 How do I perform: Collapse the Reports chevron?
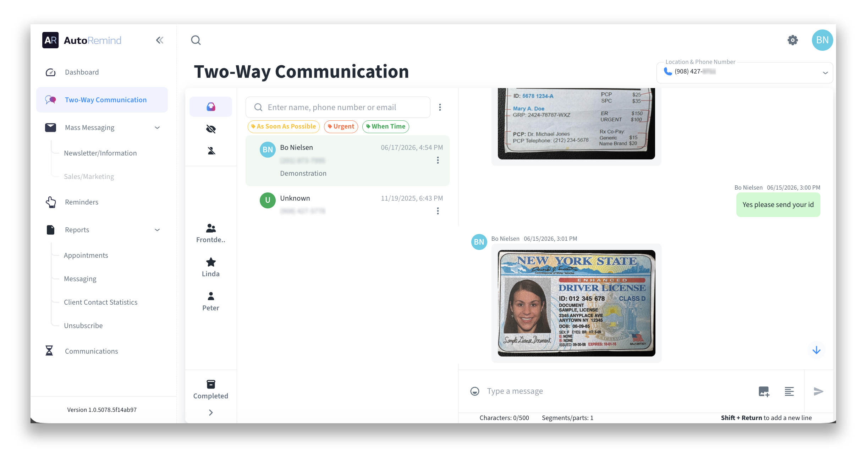click(x=157, y=230)
